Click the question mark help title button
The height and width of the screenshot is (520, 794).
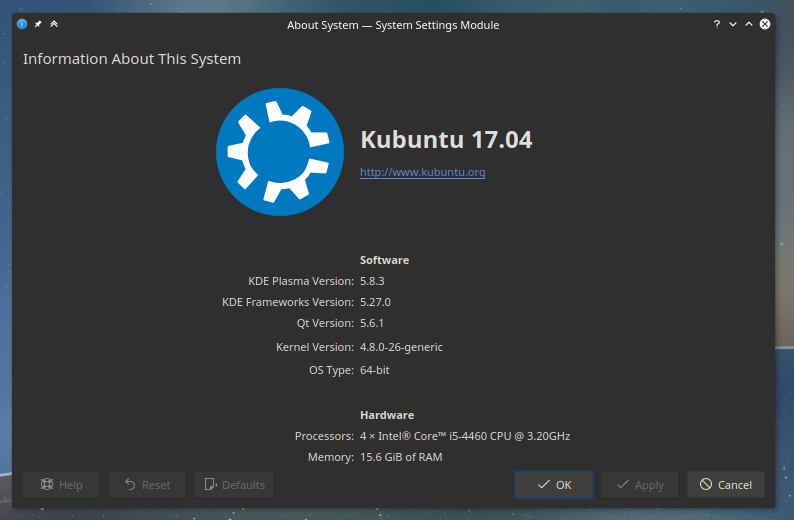click(717, 24)
